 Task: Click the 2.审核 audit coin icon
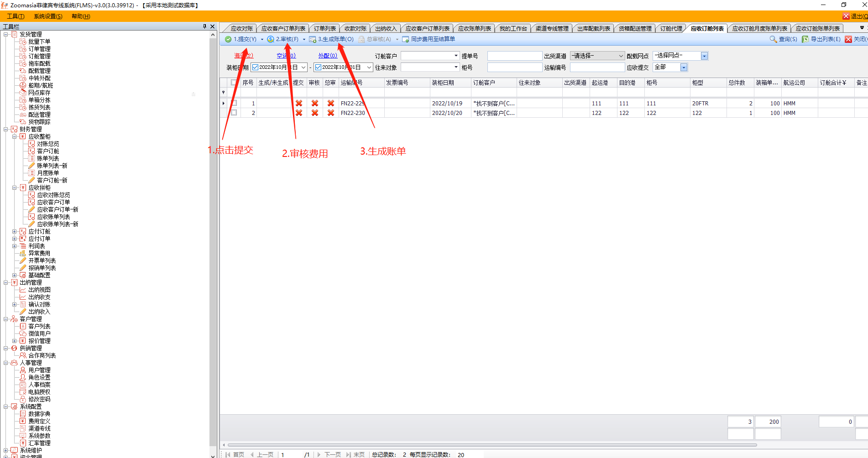(271, 39)
